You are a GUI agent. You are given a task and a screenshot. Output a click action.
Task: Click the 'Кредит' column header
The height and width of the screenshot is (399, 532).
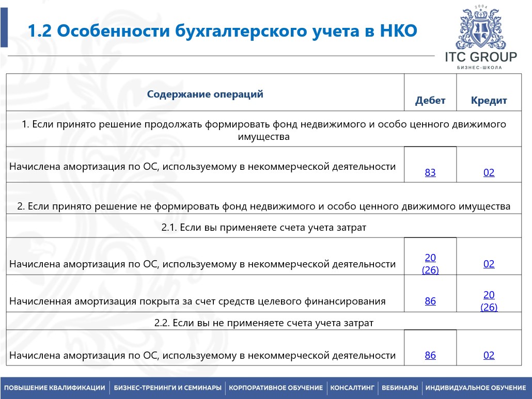click(x=489, y=101)
